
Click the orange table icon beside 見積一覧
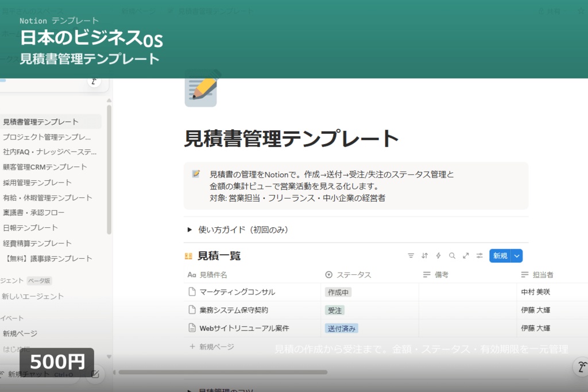pyautogui.click(x=189, y=255)
